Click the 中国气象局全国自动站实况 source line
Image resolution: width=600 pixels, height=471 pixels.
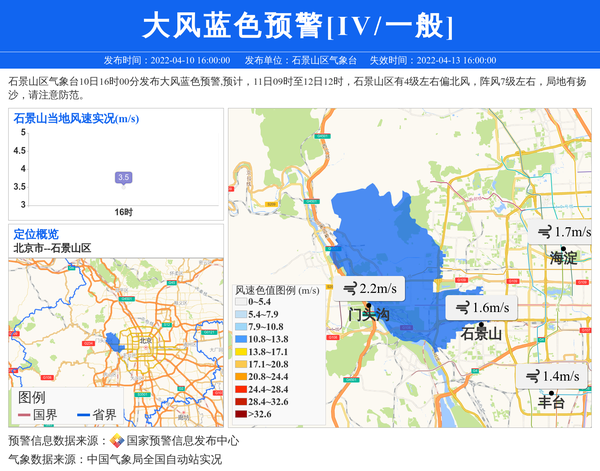click(x=154, y=459)
